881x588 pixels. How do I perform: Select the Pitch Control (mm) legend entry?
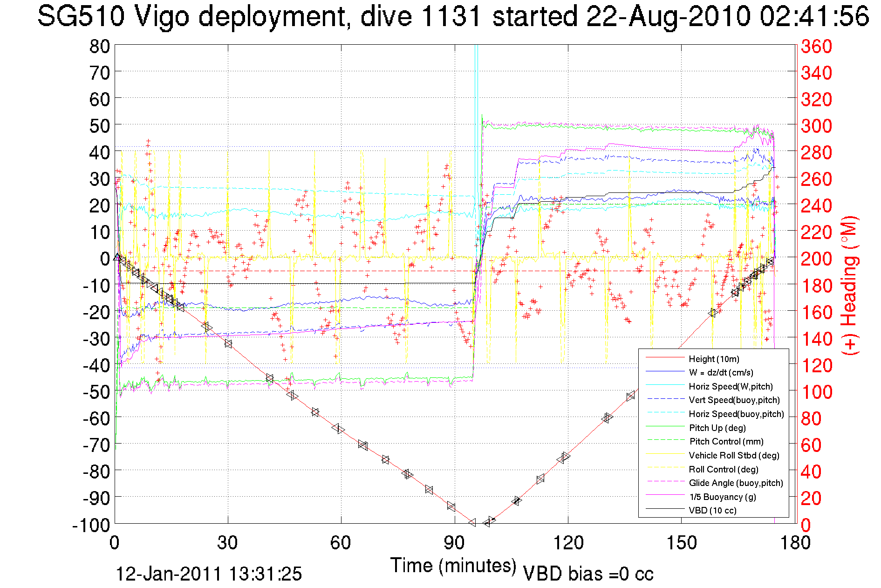pyautogui.click(x=726, y=441)
